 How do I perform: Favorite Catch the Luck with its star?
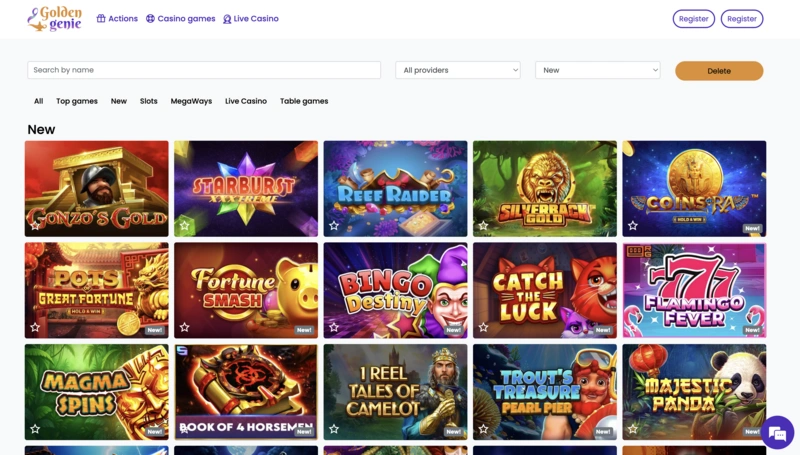pyautogui.click(x=483, y=327)
